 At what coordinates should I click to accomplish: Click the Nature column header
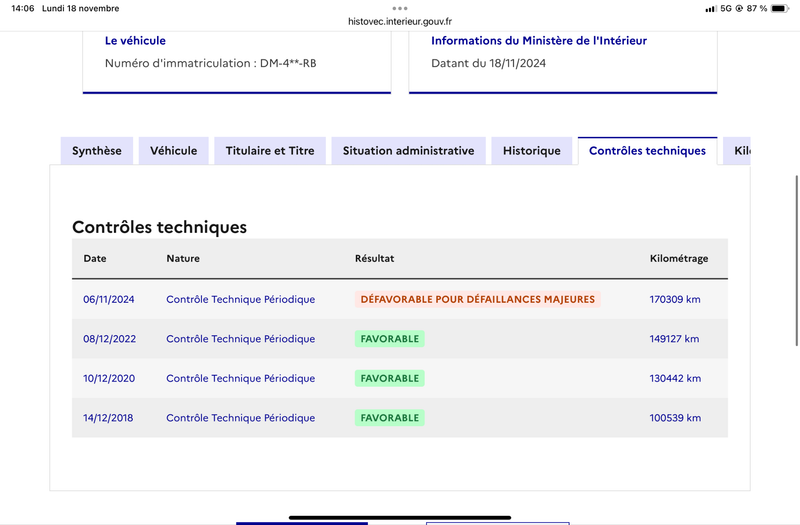183,258
